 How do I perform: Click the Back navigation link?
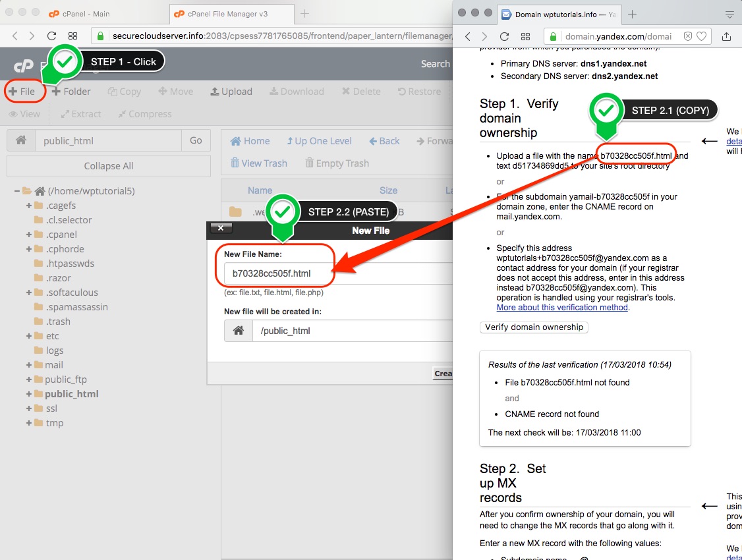pyautogui.click(x=384, y=141)
